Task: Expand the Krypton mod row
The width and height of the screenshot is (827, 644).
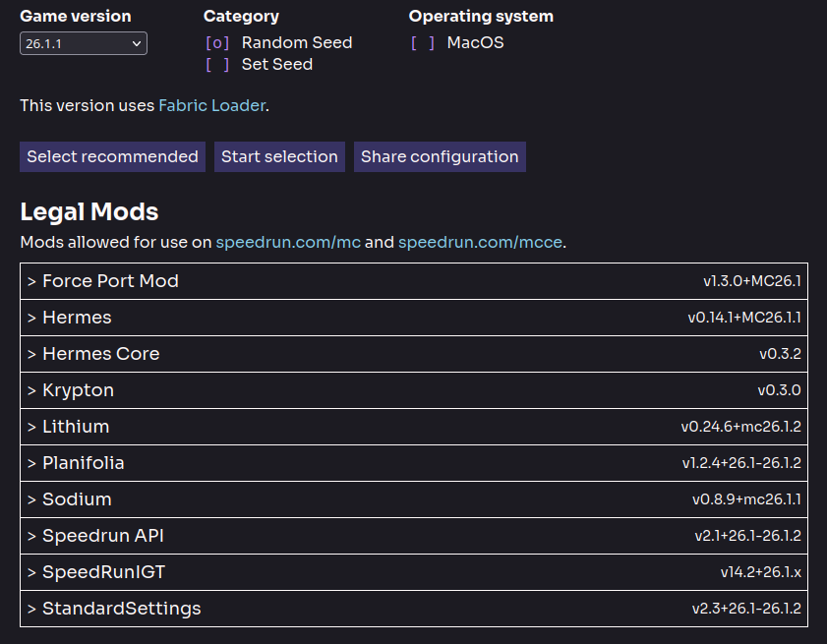Action: click(414, 390)
